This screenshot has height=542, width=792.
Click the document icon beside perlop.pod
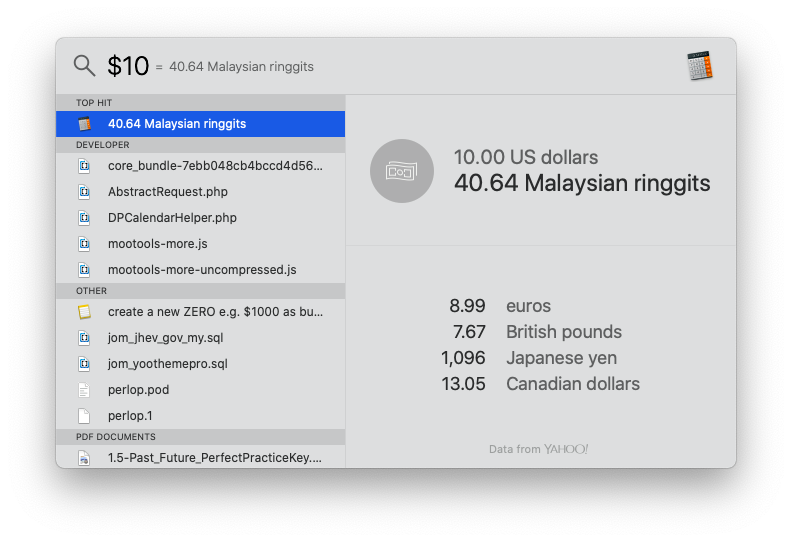(84, 390)
